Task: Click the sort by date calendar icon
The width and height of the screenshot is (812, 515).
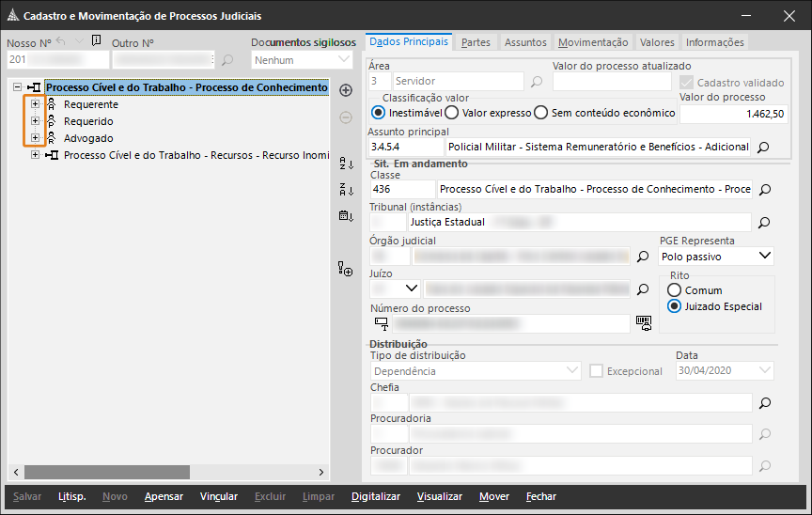Action: coord(345,216)
